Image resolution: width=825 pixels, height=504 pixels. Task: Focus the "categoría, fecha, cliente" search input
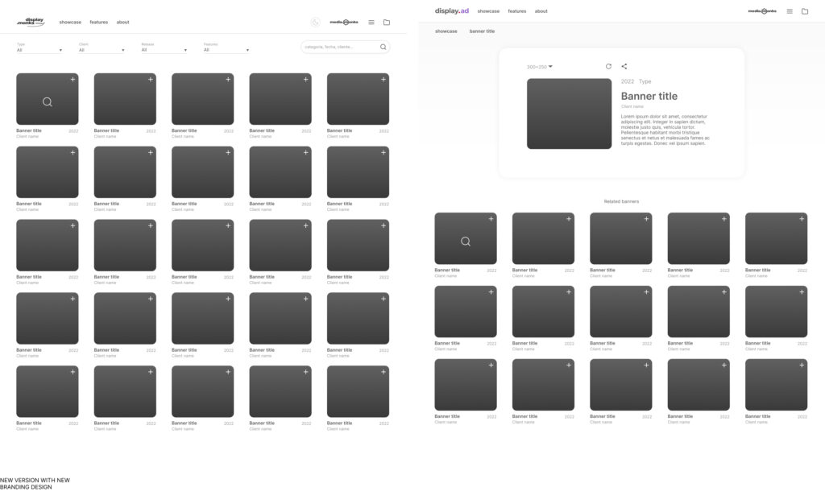(338, 48)
